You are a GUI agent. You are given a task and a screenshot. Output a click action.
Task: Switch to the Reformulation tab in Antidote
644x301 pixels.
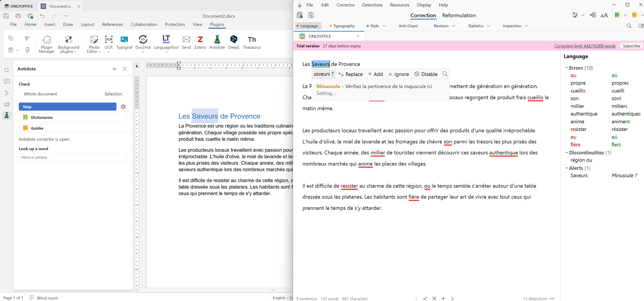pyautogui.click(x=459, y=15)
